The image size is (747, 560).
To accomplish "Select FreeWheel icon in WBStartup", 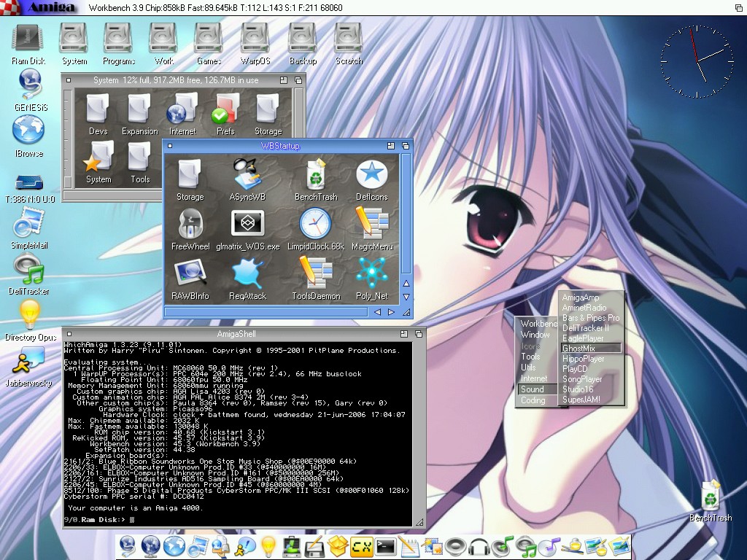I will click(x=190, y=230).
